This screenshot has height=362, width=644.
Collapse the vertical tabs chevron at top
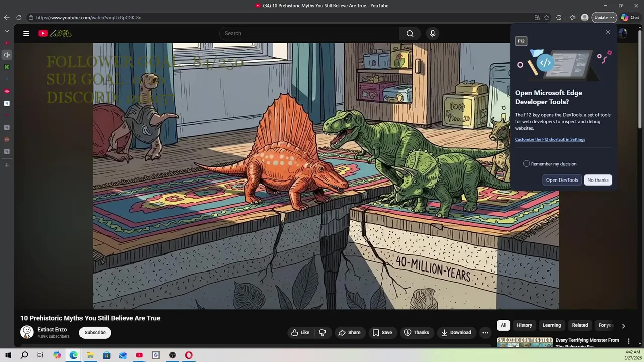7,31
